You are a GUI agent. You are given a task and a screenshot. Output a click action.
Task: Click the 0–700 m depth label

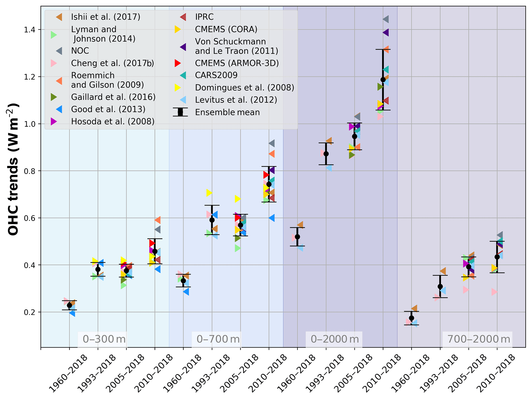(218, 339)
